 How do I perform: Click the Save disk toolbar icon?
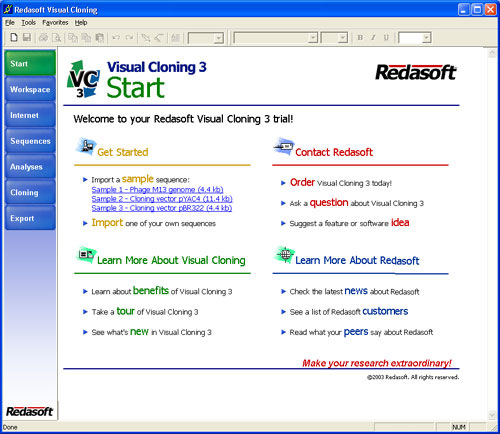pos(27,38)
